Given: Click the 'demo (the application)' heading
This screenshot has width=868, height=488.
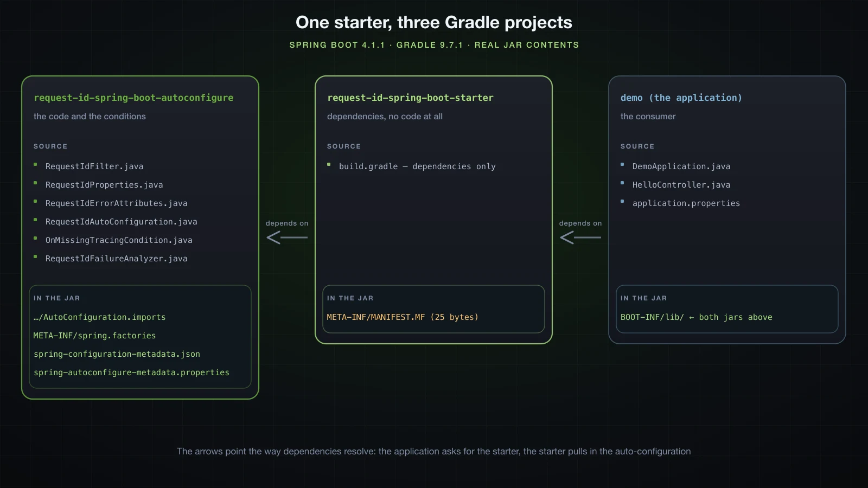Looking at the screenshot, I should tap(681, 98).
